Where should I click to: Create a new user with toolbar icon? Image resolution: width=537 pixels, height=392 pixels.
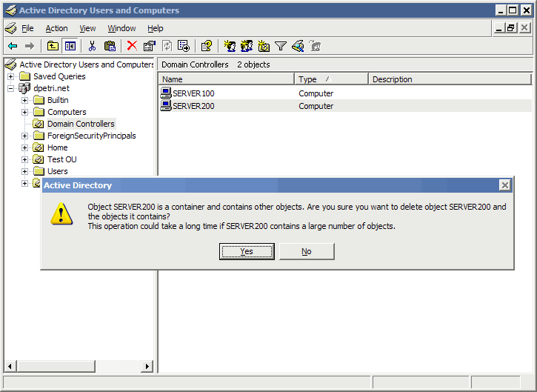click(230, 46)
